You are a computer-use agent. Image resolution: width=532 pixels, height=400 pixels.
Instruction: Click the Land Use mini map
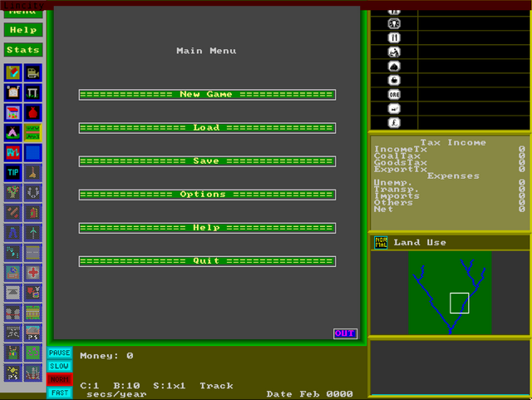pos(450,293)
